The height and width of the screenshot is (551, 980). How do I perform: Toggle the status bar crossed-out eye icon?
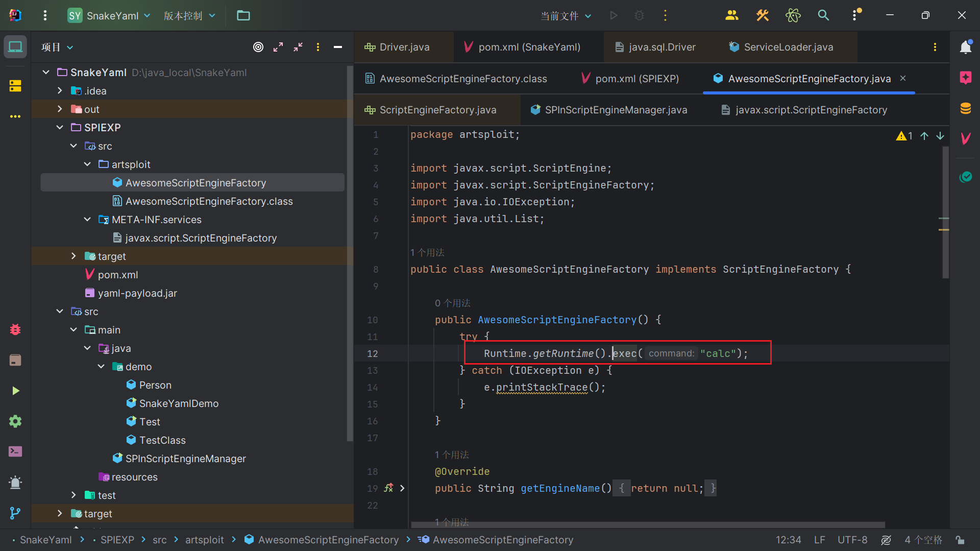pos(886,540)
